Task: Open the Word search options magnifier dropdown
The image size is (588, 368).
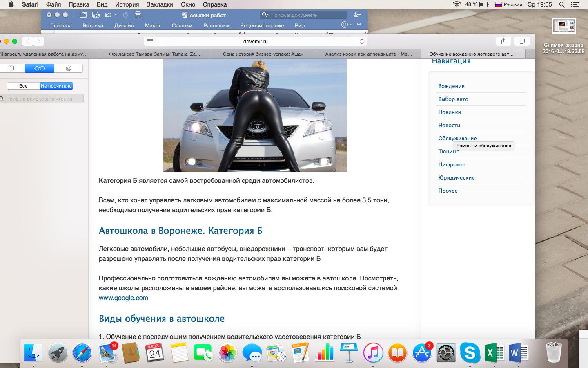Action: pyautogui.click(x=265, y=15)
